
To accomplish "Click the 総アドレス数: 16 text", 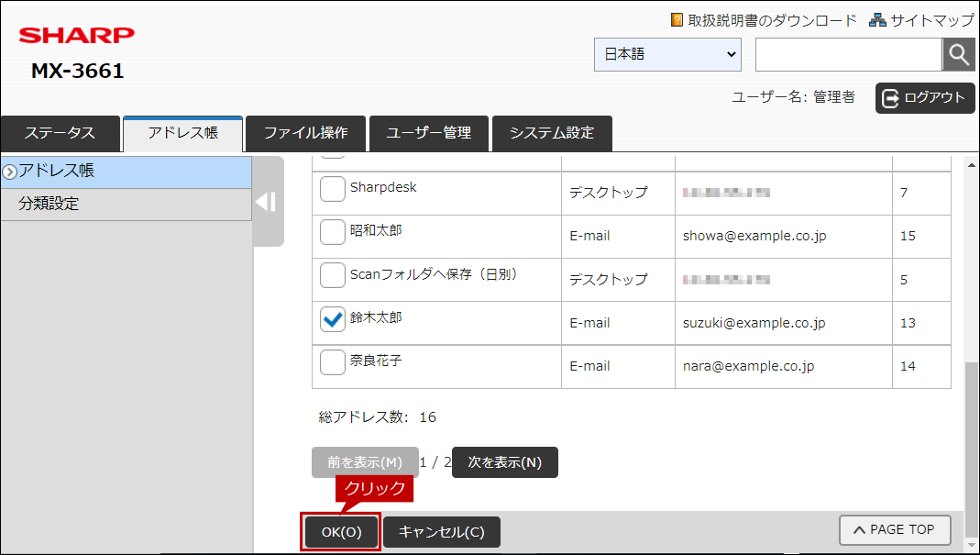I will pos(378,416).
